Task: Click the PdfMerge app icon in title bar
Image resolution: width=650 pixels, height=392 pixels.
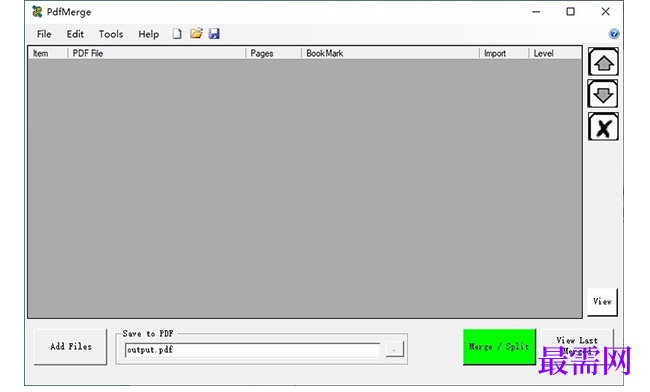Action: (x=37, y=12)
